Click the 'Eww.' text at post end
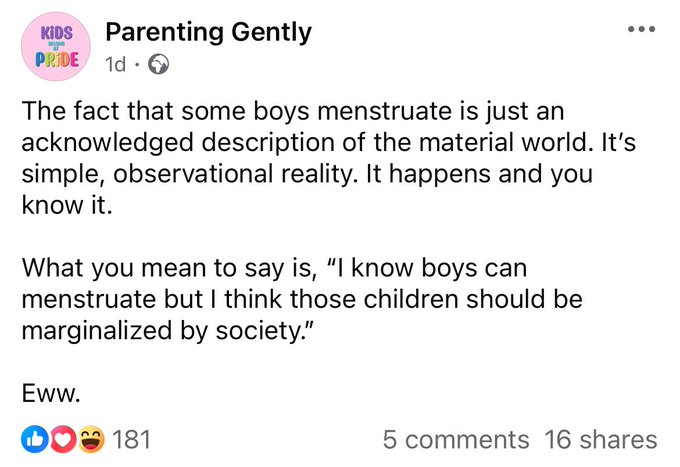 [x=51, y=394]
